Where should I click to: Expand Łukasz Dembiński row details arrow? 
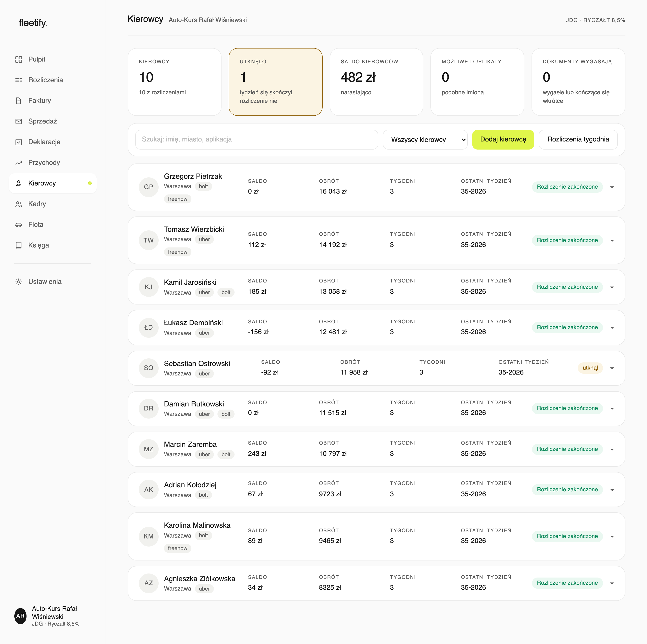pos(612,328)
